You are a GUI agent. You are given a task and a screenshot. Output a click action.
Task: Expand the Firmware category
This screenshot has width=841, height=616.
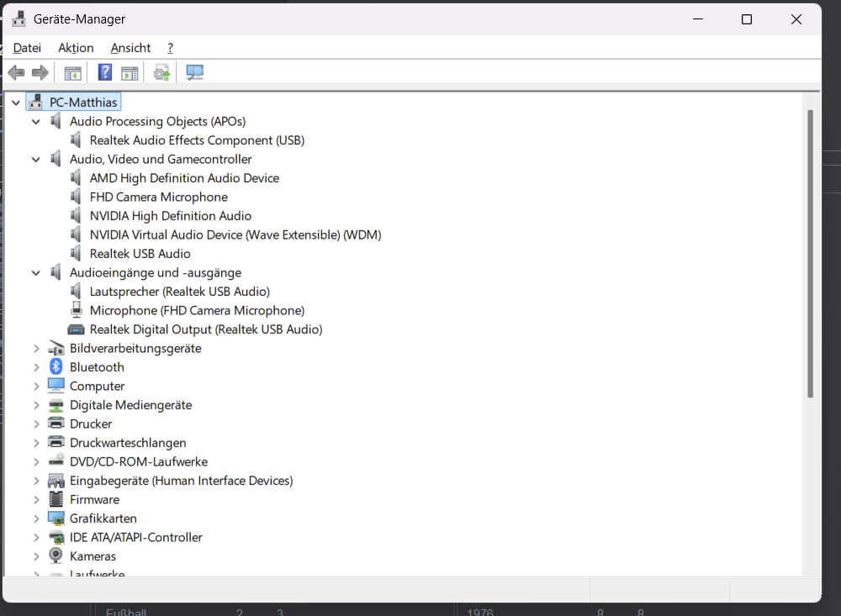36,500
